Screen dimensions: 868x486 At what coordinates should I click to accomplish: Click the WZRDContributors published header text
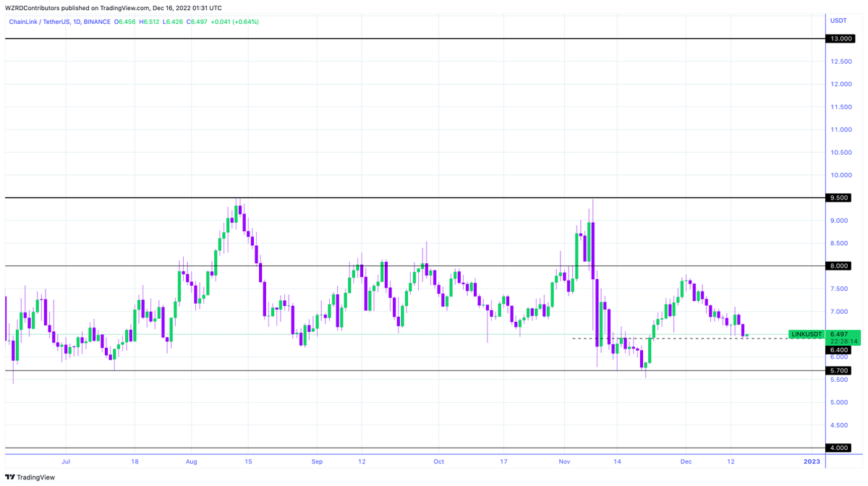114,8
